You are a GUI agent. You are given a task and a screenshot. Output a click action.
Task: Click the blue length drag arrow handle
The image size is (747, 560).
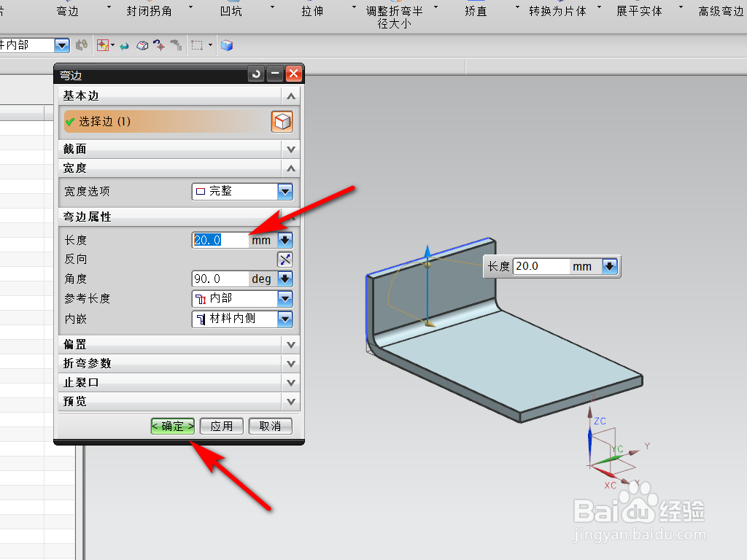click(x=427, y=252)
